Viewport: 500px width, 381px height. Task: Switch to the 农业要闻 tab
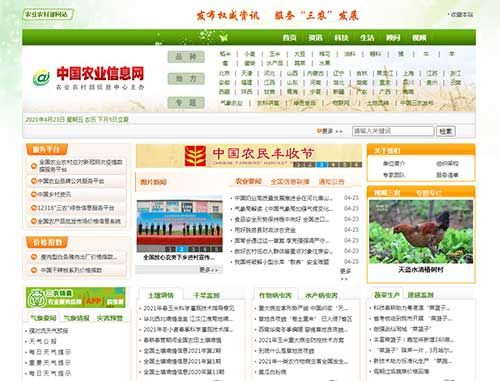pos(248,181)
